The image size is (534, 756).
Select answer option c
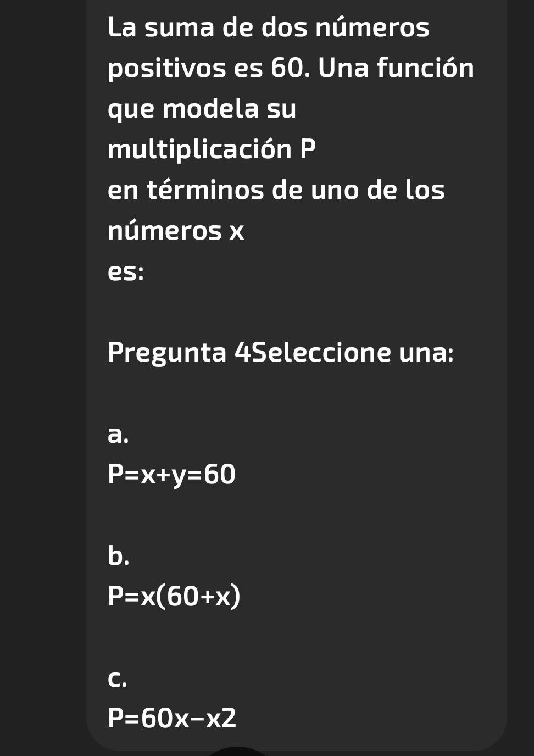(x=118, y=679)
